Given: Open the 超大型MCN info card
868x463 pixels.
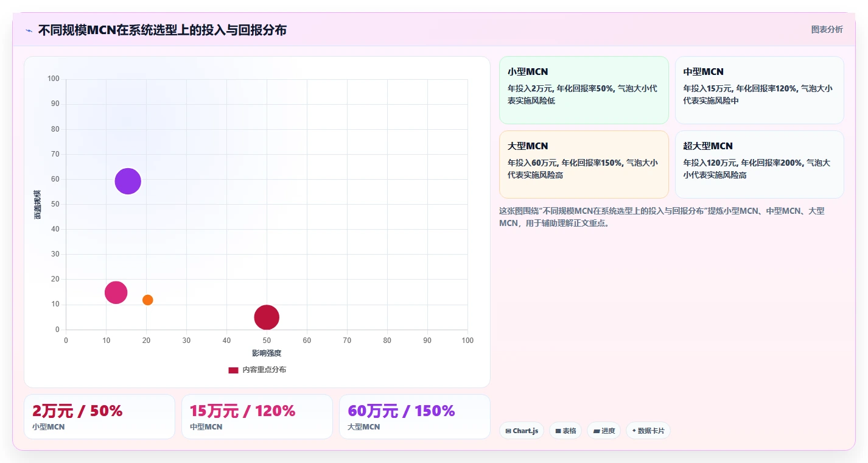Looking at the screenshot, I should (x=759, y=164).
